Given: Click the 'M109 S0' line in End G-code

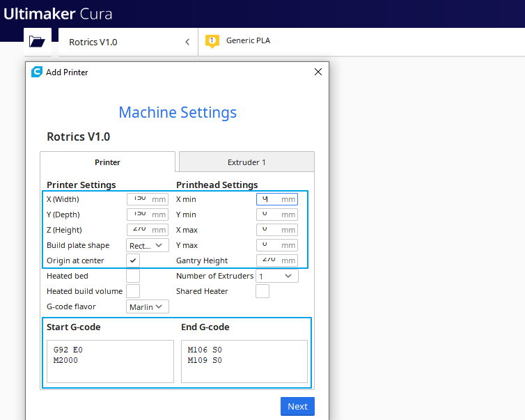Looking at the screenshot, I should tap(205, 360).
